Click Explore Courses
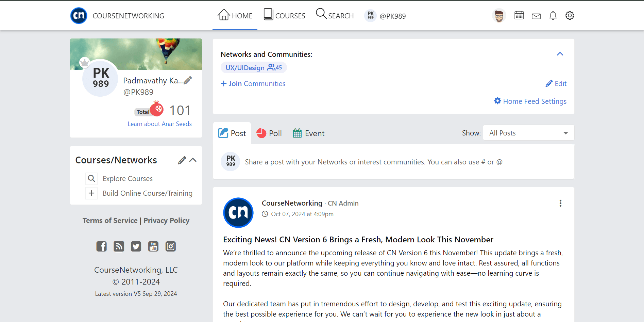Screen dimensions: 644x322 tap(128, 179)
